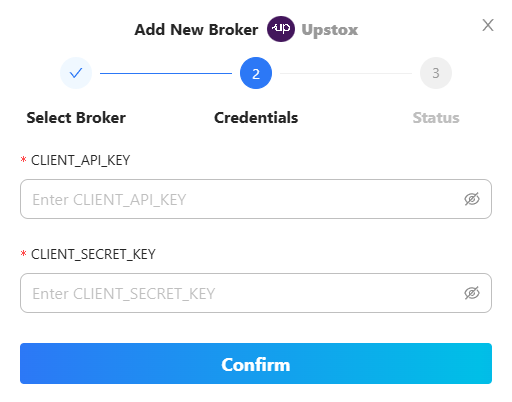Close the Add New Broker dialog
The height and width of the screenshot is (402, 512).
click(488, 25)
